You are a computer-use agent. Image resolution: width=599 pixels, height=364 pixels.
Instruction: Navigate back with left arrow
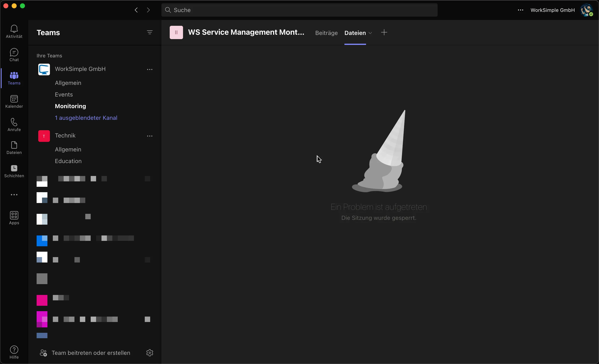(136, 10)
